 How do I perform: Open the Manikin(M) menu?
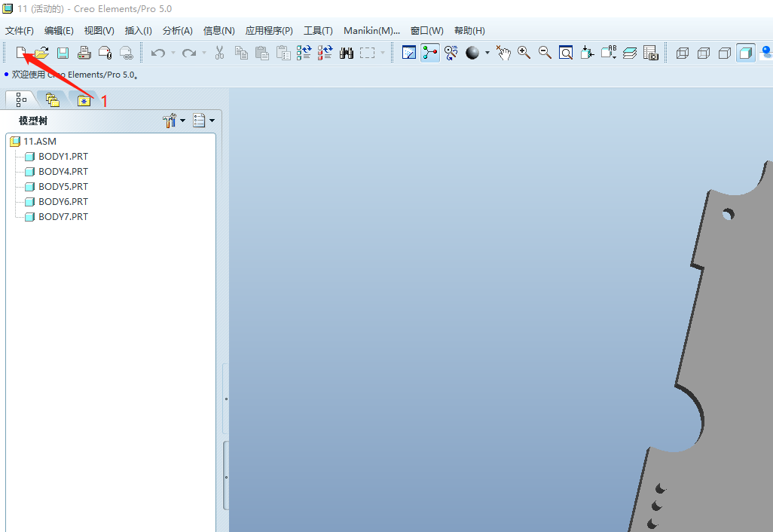tap(371, 31)
